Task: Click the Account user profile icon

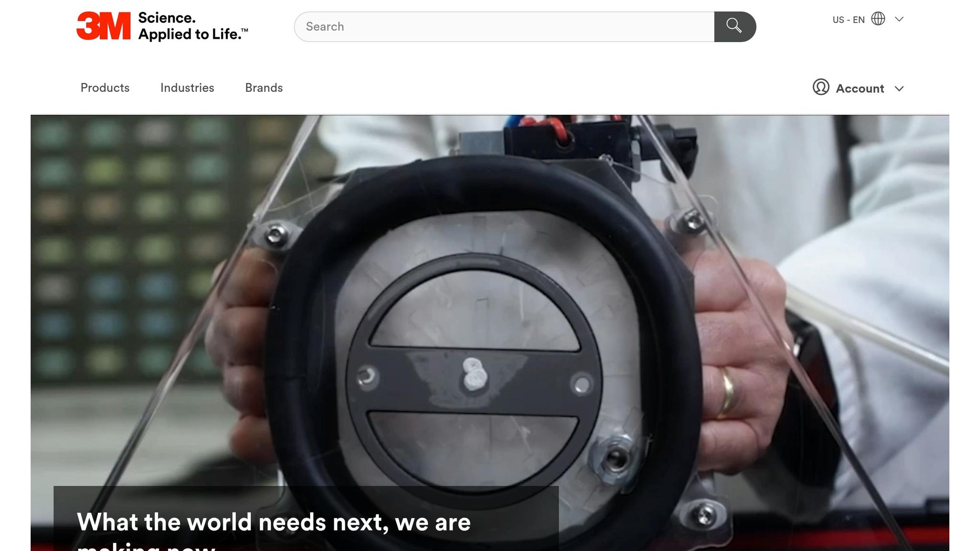Action: pyautogui.click(x=821, y=87)
